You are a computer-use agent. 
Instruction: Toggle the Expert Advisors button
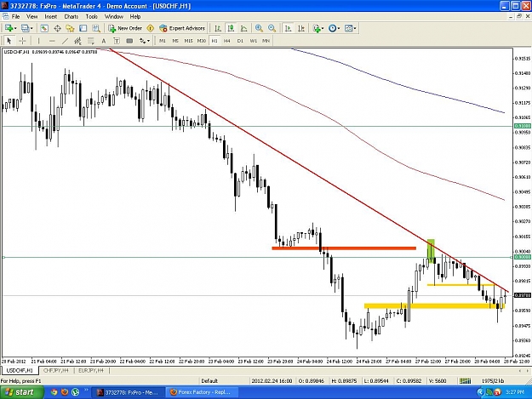pyautogui.click(x=182, y=28)
